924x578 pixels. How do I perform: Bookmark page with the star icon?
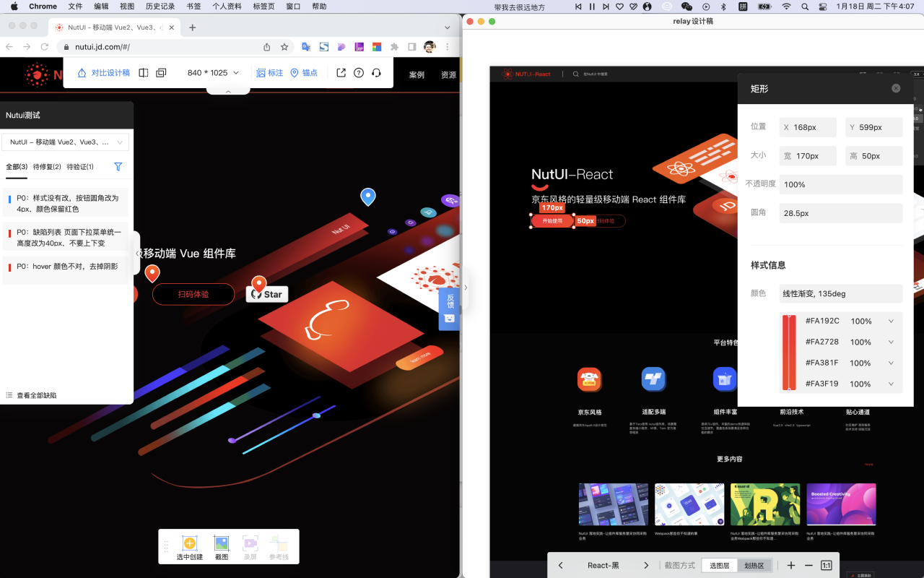pyautogui.click(x=284, y=47)
